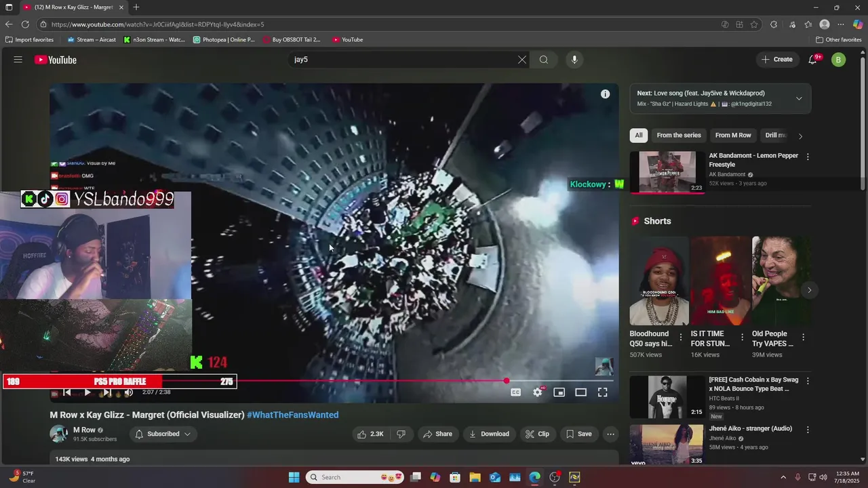868x488 pixels.
Task: Add this page to favorites star
Action: (754, 24)
